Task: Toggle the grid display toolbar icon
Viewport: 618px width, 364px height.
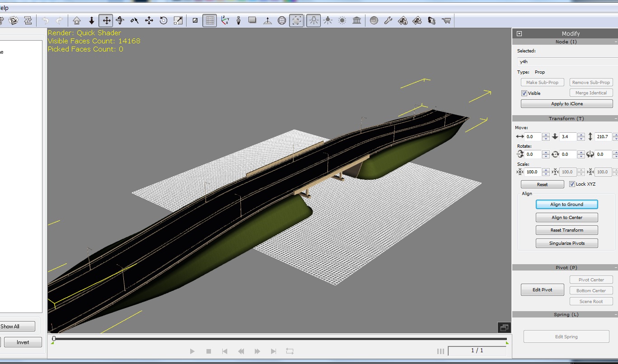Action: (x=210, y=20)
